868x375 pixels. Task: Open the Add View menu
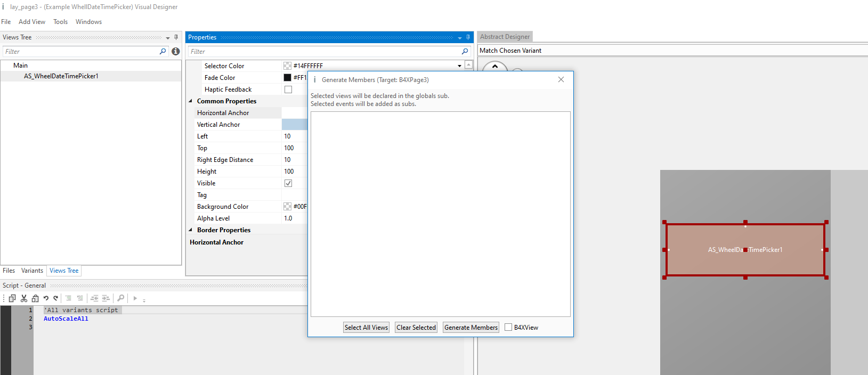point(32,22)
